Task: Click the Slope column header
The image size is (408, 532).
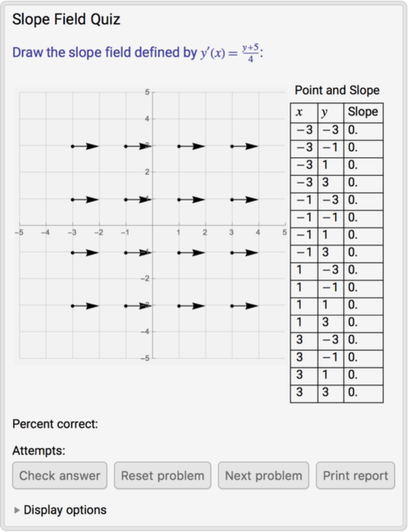Action: (363, 112)
